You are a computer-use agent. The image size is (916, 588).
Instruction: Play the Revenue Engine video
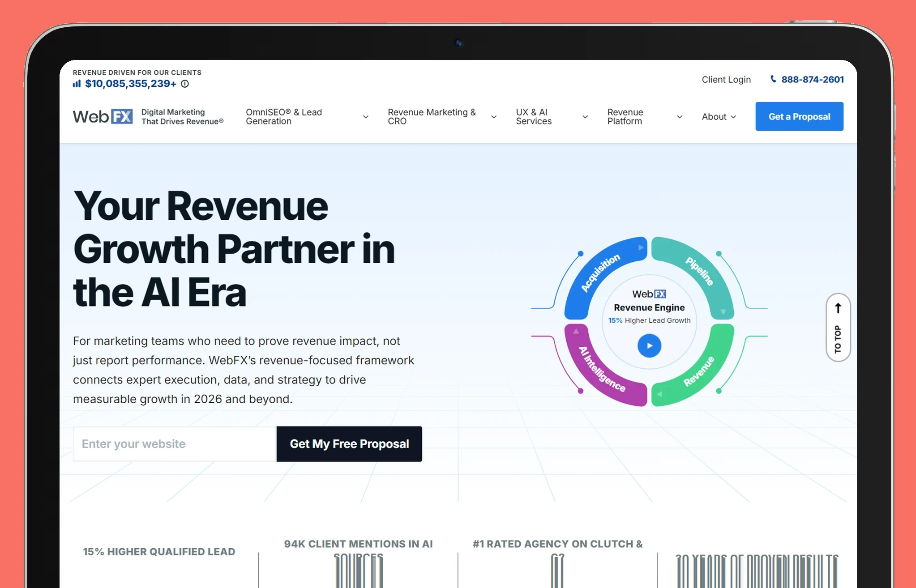click(x=649, y=345)
